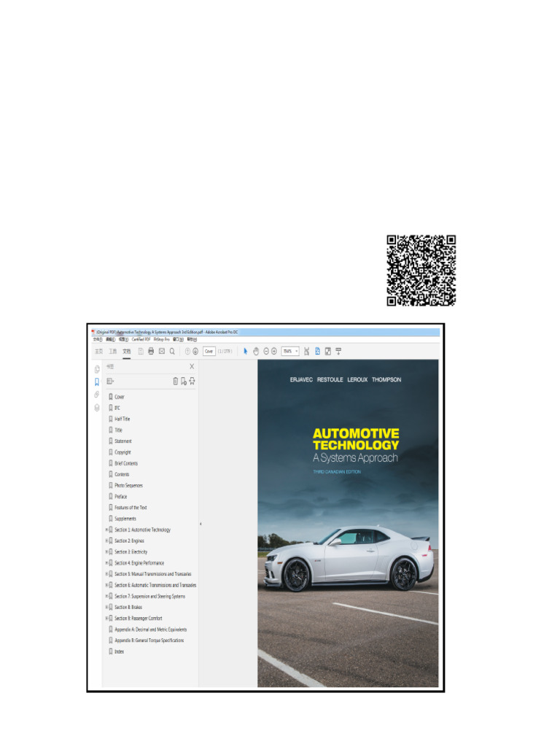Switch to the Home tab
The image size is (560, 747).
[x=98, y=351]
